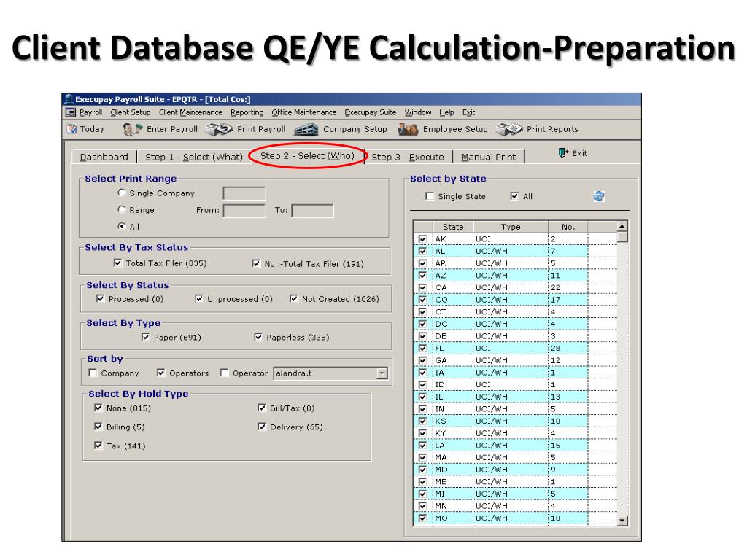This screenshot has width=747, height=560.
Task: Switch to the Manual Print tab
Action: tap(488, 157)
